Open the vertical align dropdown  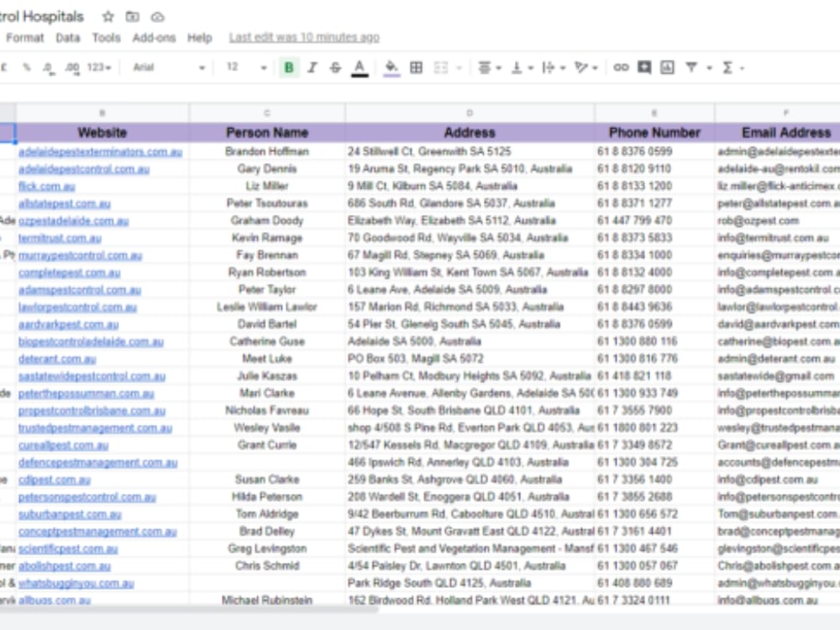point(522,67)
